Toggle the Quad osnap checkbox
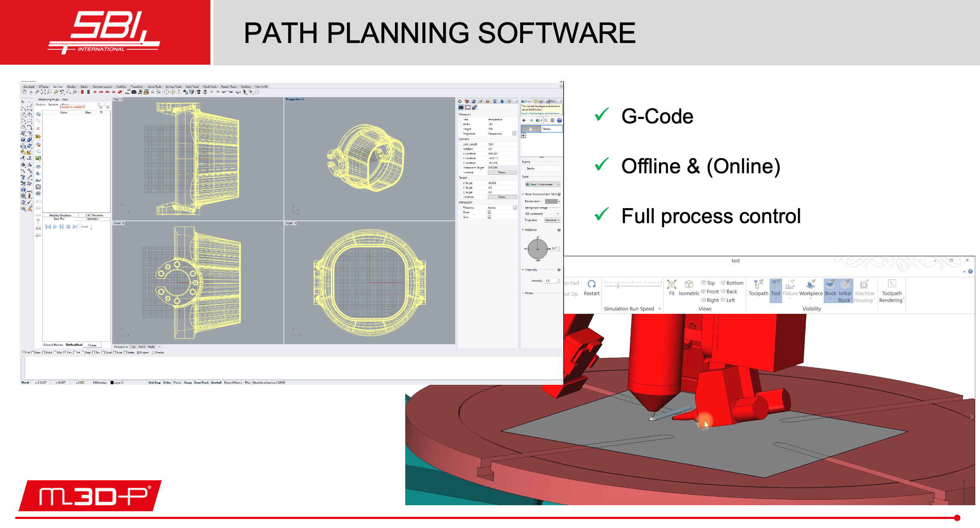Image resolution: width=980 pixels, height=528 pixels. (x=103, y=353)
